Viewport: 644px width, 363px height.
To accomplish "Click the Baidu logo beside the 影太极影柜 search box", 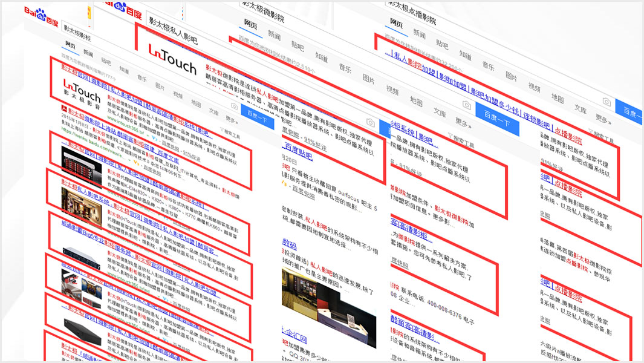I will click(x=42, y=16).
